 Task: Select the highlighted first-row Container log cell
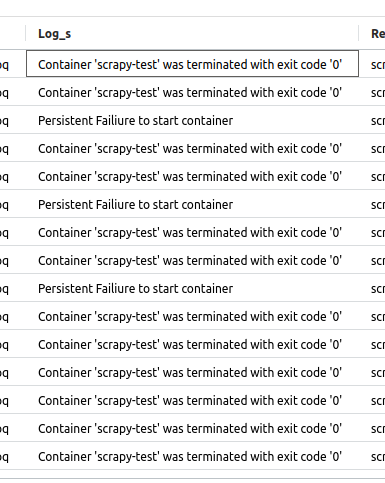coord(192,64)
